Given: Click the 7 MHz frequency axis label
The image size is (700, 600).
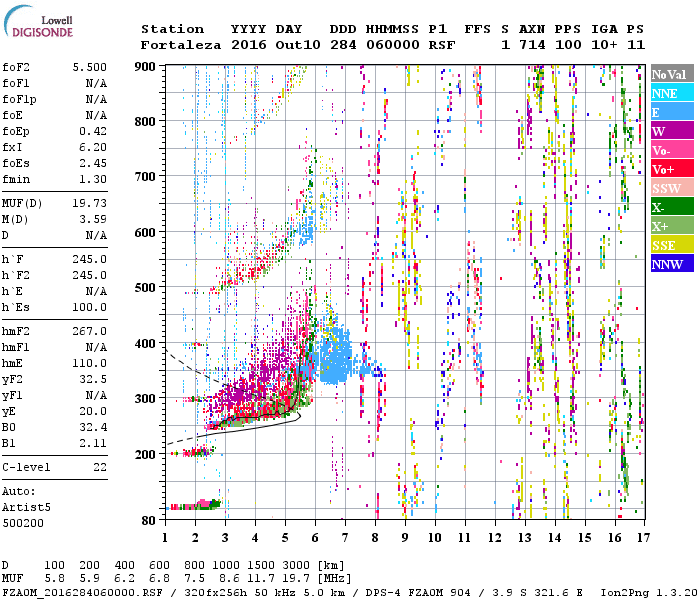Looking at the screenshot, I should (345, 538).
